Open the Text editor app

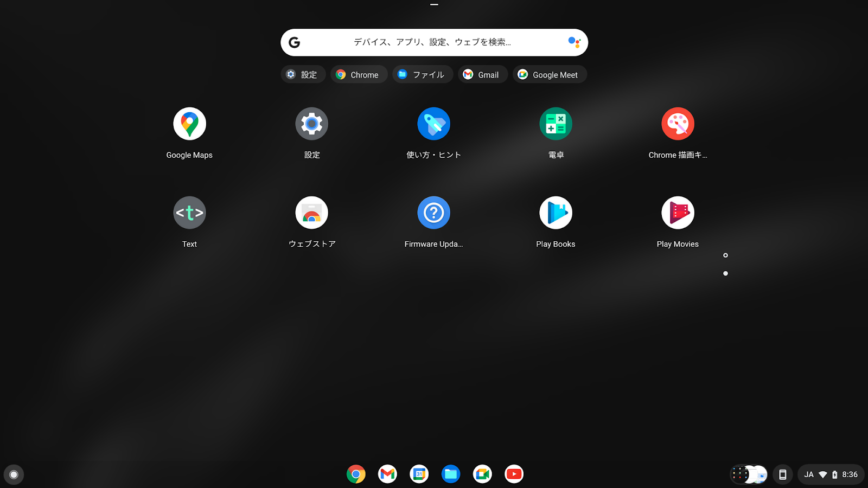(x=189, y=213)
